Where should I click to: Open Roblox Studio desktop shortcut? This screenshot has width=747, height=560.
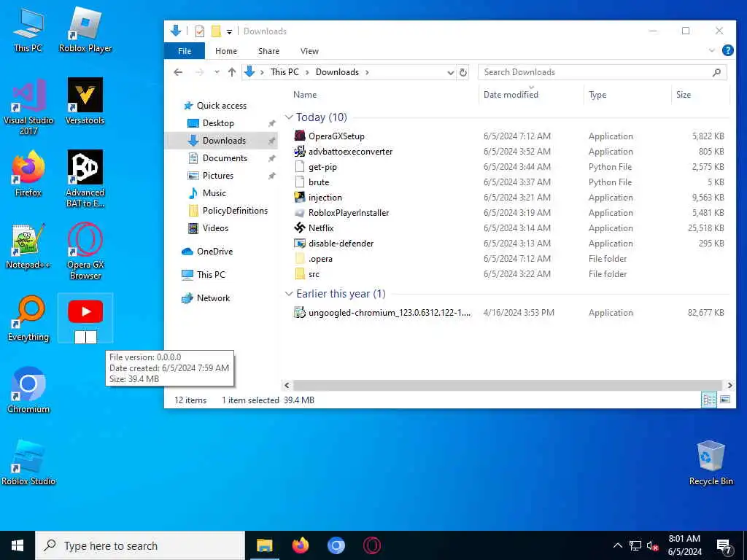[x=28, y=462]
